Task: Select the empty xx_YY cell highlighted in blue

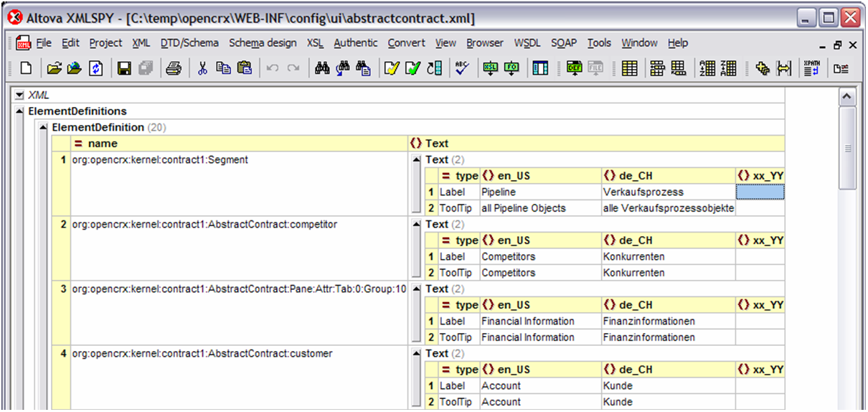Action: pos(760,192)
